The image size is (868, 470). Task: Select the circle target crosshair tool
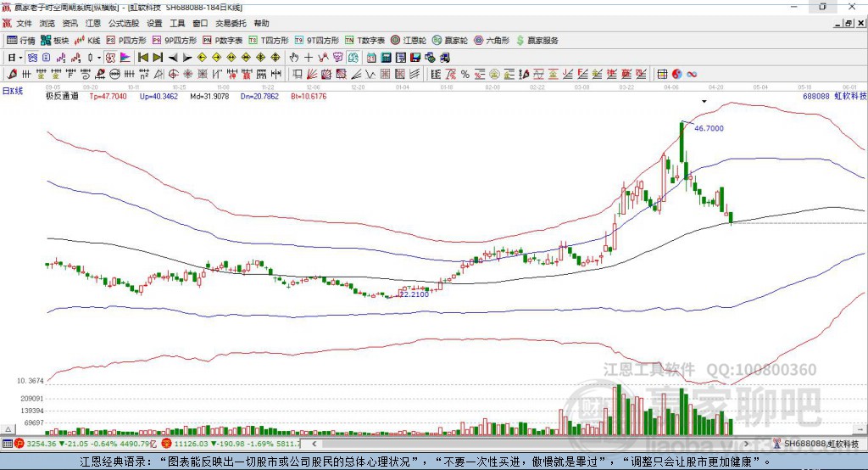point(173,75)
